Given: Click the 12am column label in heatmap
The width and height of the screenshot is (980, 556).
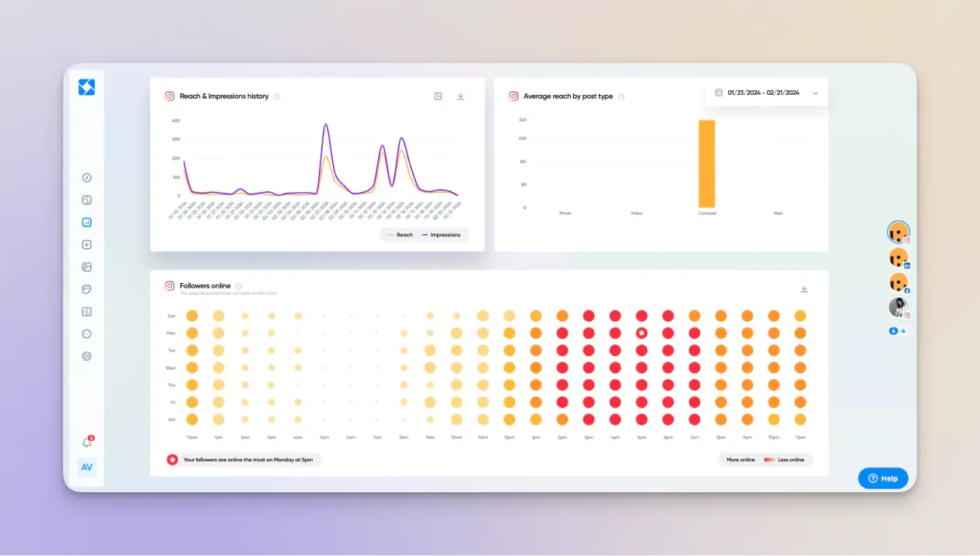Looking at the screenshot, I should (x=191, y=437).
